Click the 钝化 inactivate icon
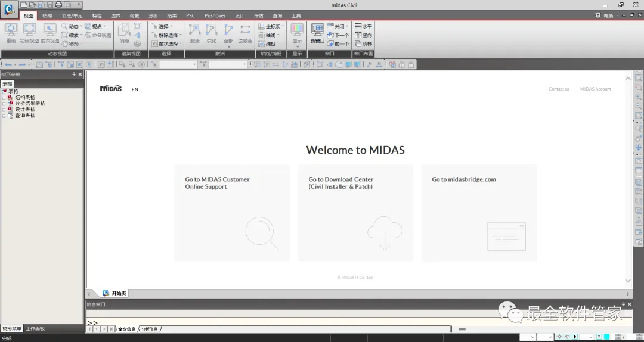 (x=212, y=33)
